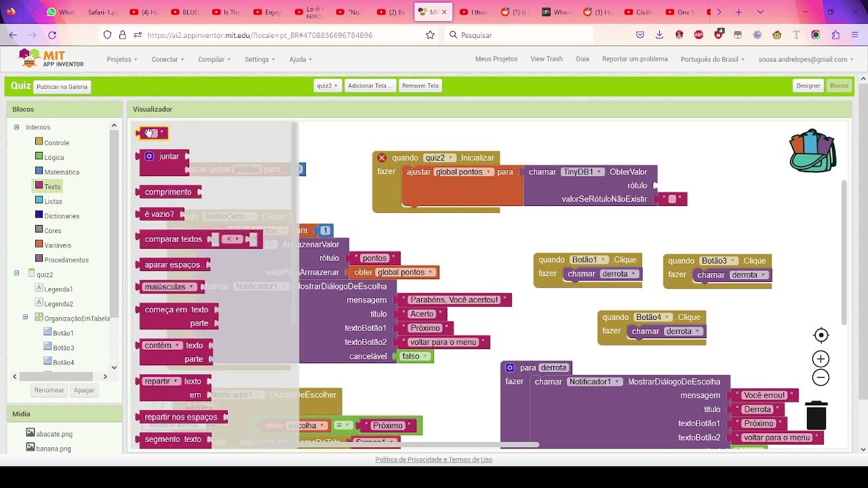Click the comparar textos block in the flyout
Image resolution: width=868 pixels, height=488 pixels.
[173, 239]
